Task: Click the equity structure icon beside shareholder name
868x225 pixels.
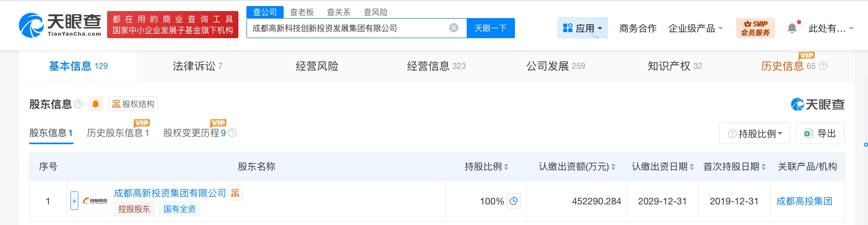Action: point(235,193)
